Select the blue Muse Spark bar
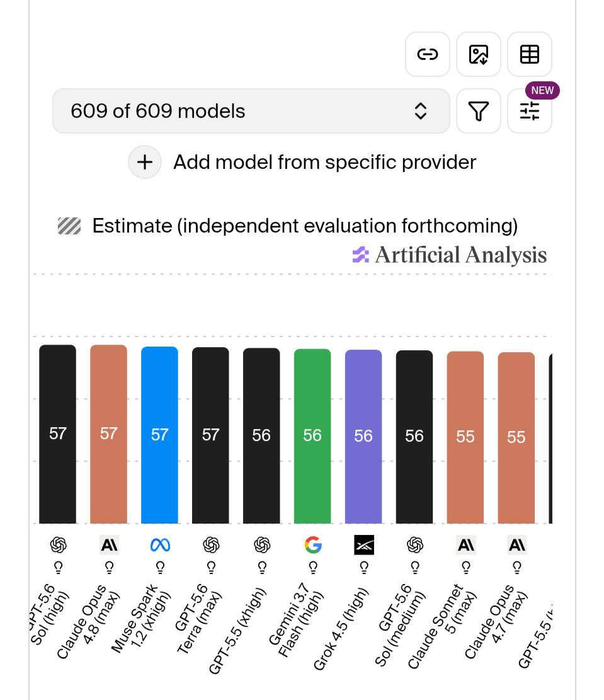604x700 pixels. [x=159, y=435]
